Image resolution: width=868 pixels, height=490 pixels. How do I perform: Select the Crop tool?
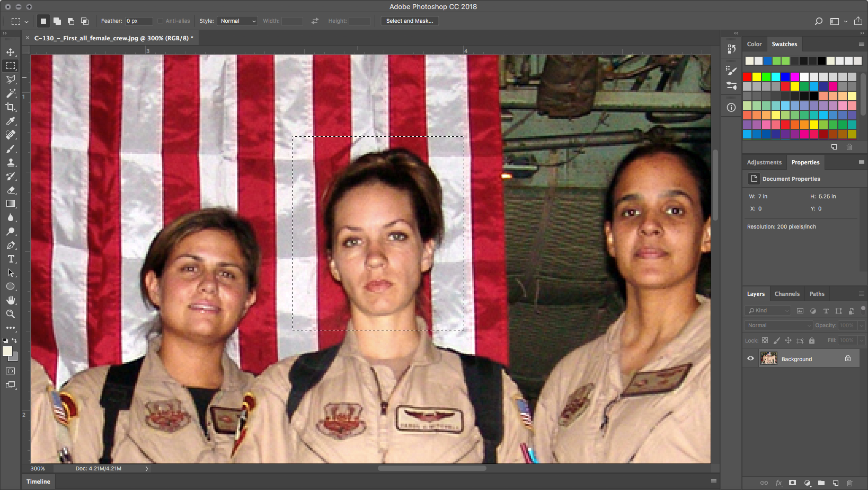pos(11,107)
